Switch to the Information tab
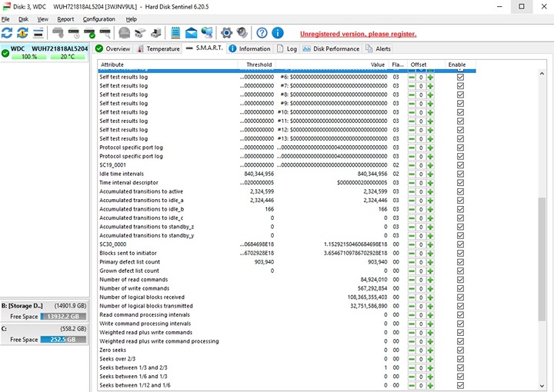The image size is (554, 392). point(250,48)
